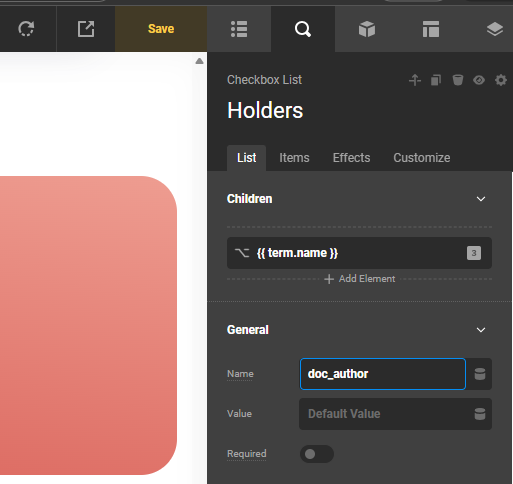Click the red gradient block in preview
This screenshot has height=484, width=513.
point(88,325)
